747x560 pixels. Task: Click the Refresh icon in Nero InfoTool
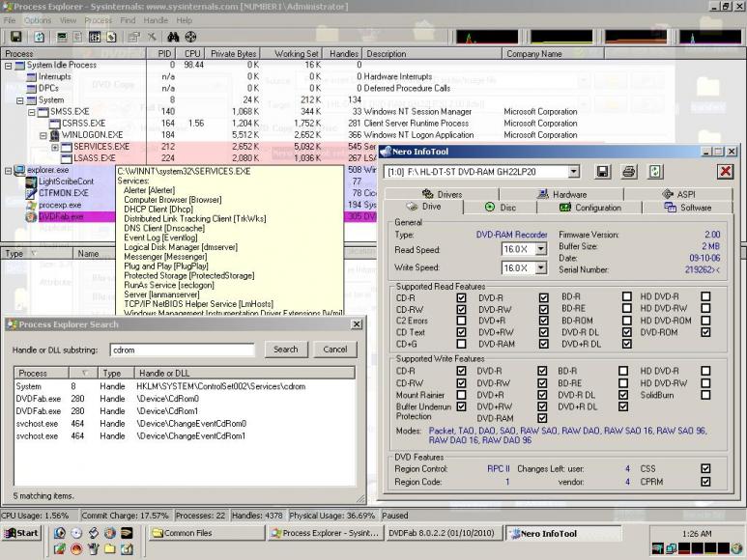pyautogui.click(x=655, y=172)
